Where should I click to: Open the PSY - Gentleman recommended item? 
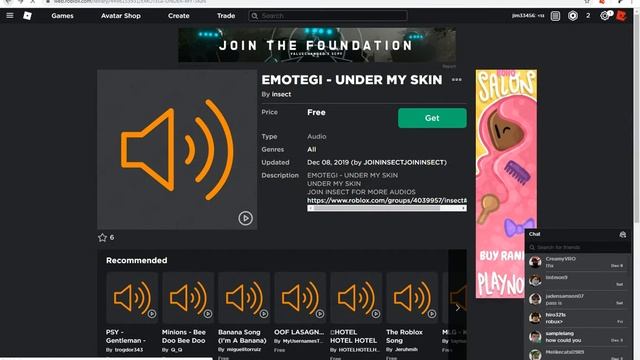click(x=126, y=336)
